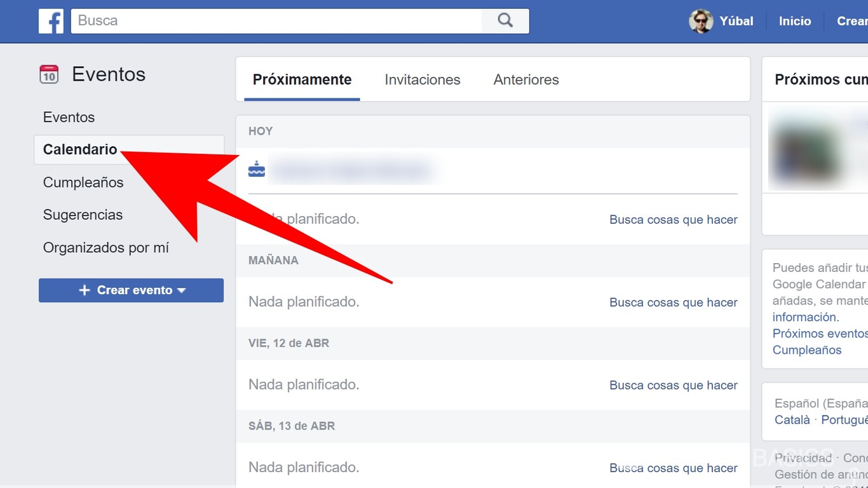Click the search magnifier icon
The height and width of the screenshot is (488, 868).
pos(505,20)
